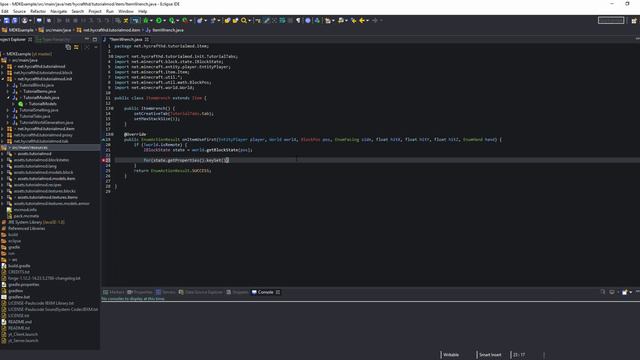Open the Refactor menu
This screenshot has height=360, width=640.
pyautogui.click(x=38, y=11)
